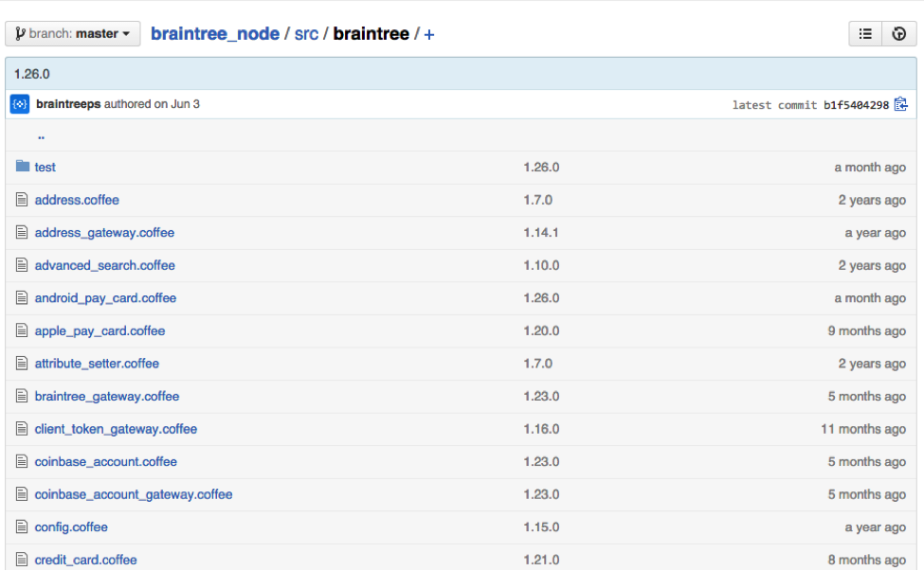Open 1.14.1 commit message for address_gateway.coffee
This screenshot has height=571, width=924.
point(540,233)
